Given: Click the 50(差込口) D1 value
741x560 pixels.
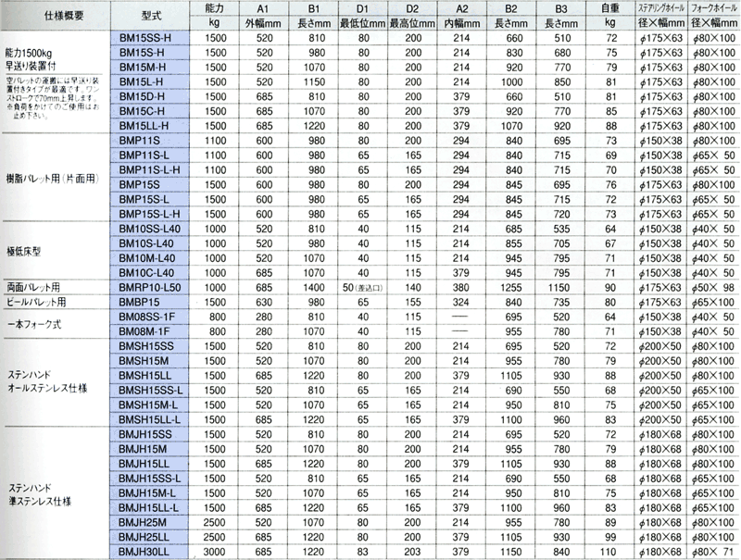Looking at the screenshot, I should click(362, 288).
